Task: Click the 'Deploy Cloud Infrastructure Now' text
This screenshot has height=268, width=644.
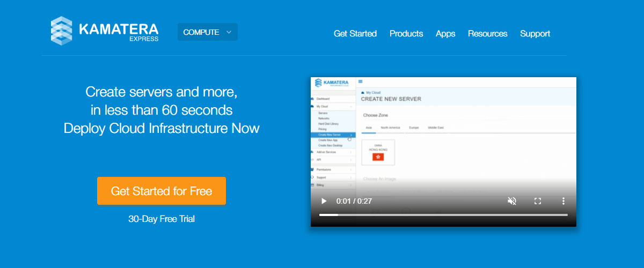Action: [x=162, y=129]
